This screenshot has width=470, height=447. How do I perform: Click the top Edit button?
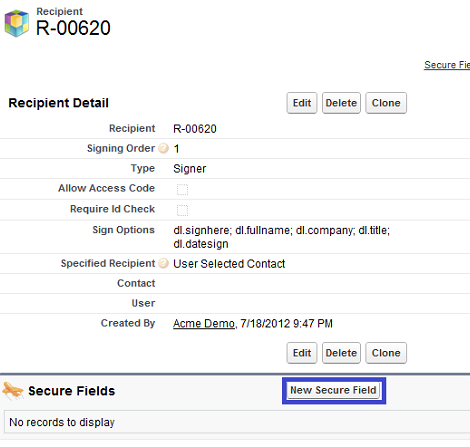[302, 103]
